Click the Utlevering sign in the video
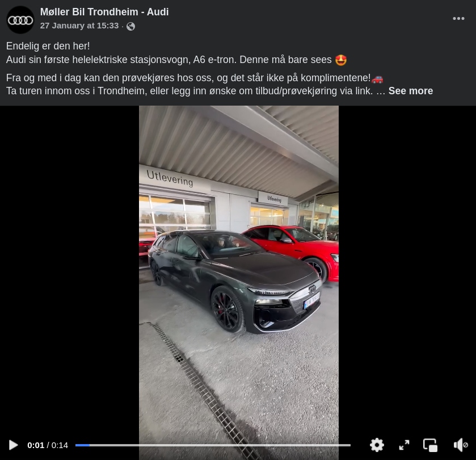The height and width of the screenshot is (460, 476). 170,178
